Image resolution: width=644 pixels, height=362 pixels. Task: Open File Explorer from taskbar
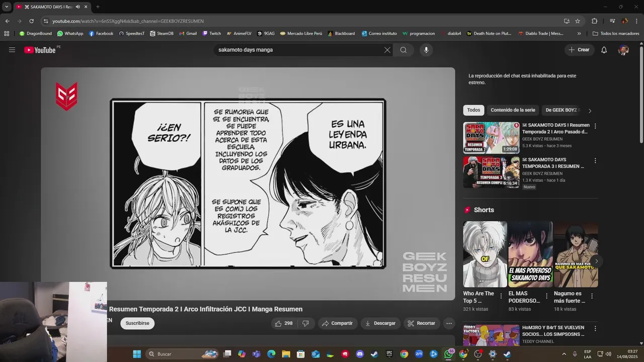[286, 354]
